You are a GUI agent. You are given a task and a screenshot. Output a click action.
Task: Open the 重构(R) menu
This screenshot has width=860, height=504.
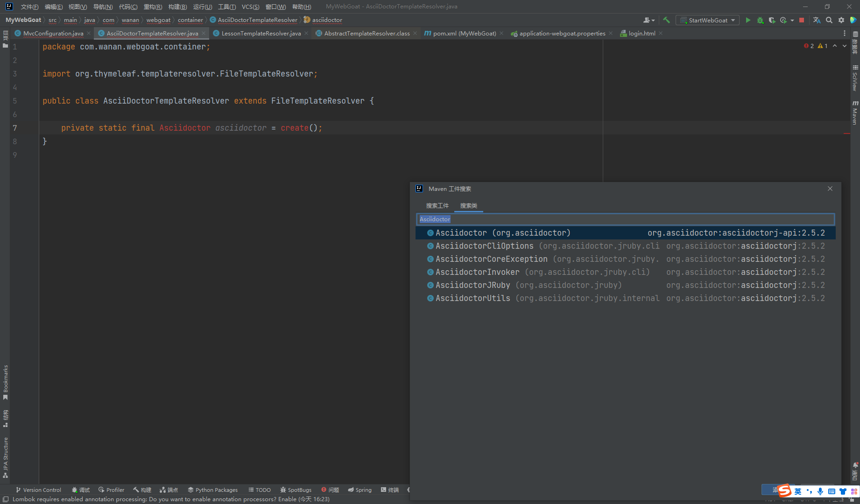(x=153, y=7)
